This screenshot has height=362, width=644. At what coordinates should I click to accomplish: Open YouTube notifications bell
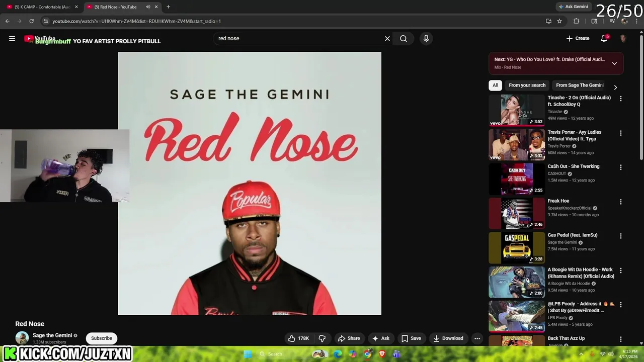click(604, 38)
